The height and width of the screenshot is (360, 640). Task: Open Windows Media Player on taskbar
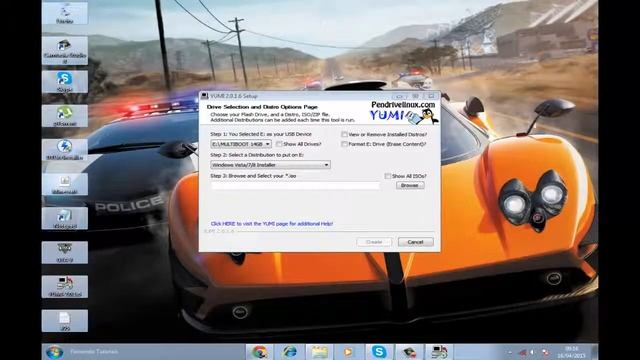click(349, 352)
